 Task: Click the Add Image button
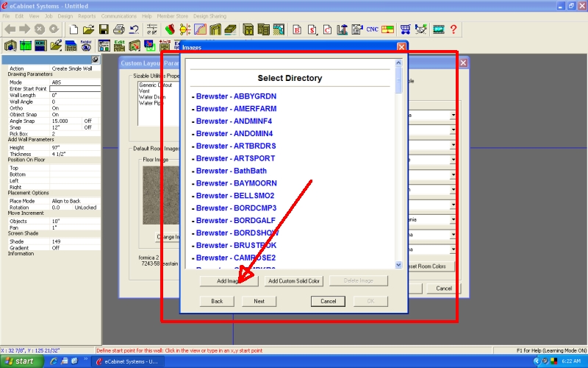point(229,281)
